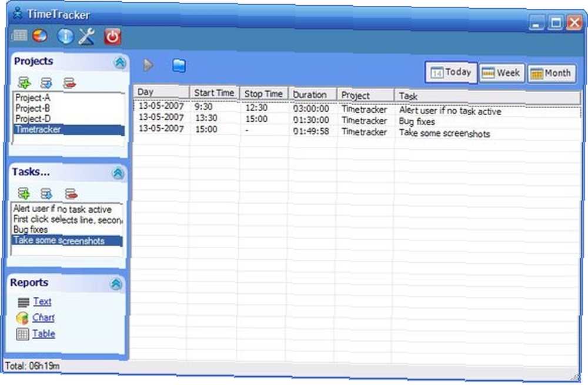Select 'Take some screenshots' in Tasks list
The image size is (588, 385).
[x=67, y=240]
